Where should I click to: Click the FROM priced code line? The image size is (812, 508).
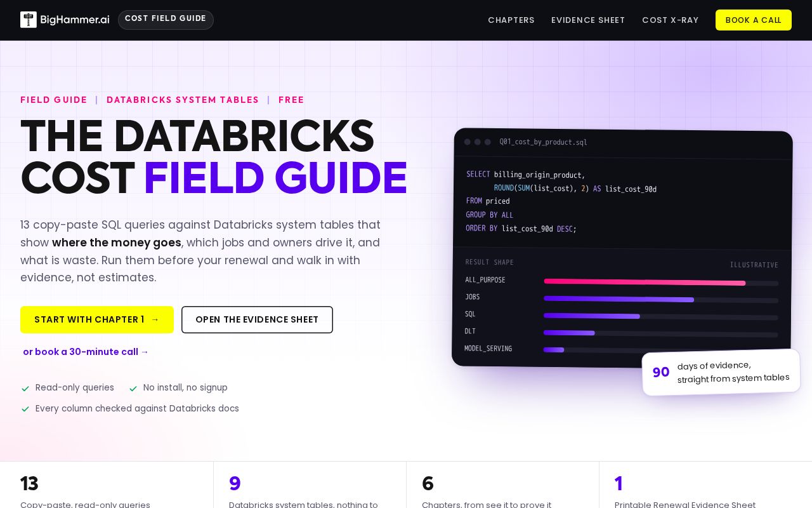click(488, 201)
